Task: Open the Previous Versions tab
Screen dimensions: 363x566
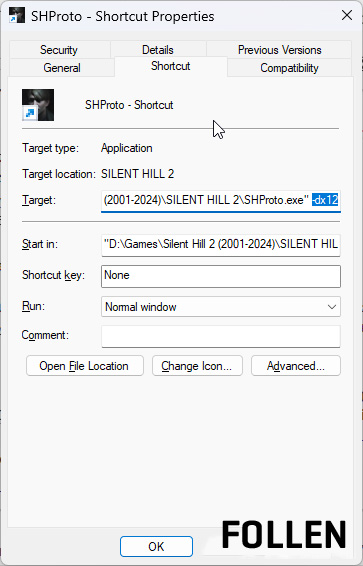Action: pyautogui.click(x=279, y=50)
